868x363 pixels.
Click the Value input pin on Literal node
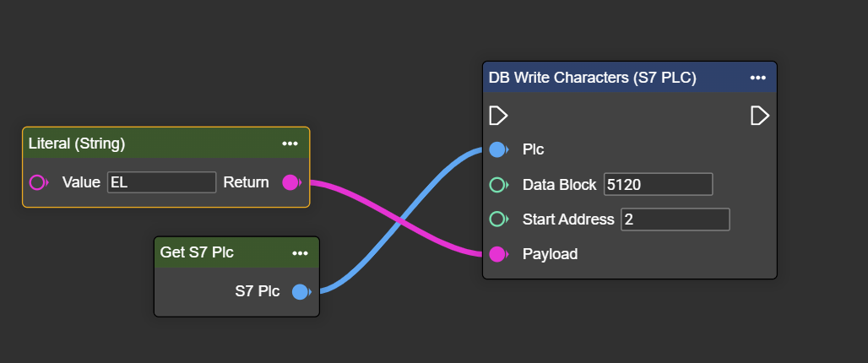(x=38, y=182)
